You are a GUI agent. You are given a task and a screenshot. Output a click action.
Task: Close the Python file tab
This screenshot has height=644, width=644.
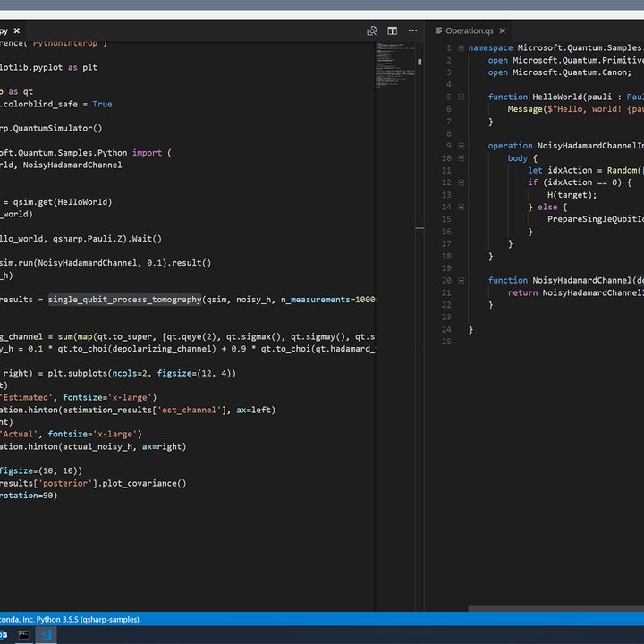pos(17,30)
